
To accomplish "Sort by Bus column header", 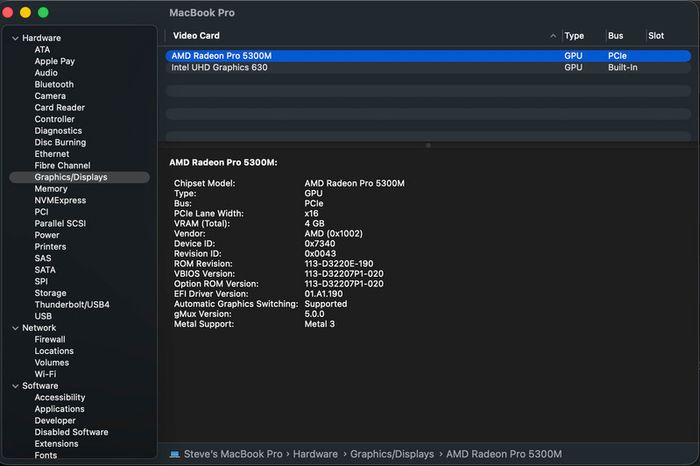I will click(x=615, y=36).
